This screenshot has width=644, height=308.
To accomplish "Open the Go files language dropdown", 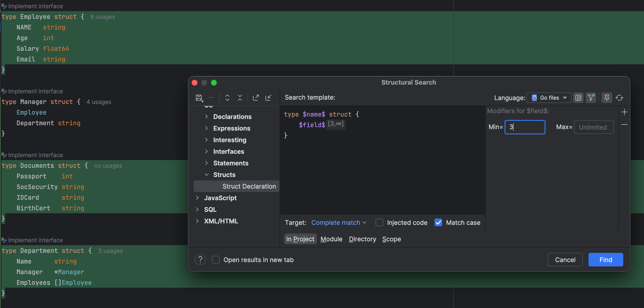I will click(x=549, y=98).
